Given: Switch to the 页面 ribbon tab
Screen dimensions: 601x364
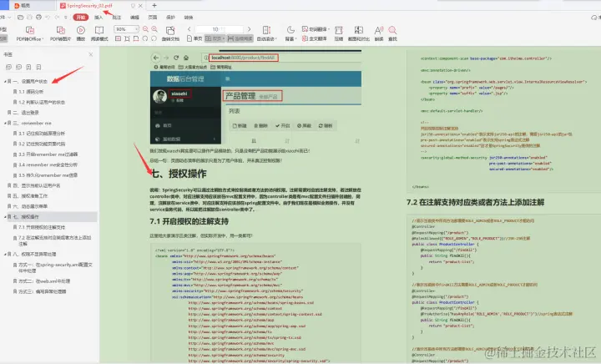Looking at the screenshot, I should point(153,18).
